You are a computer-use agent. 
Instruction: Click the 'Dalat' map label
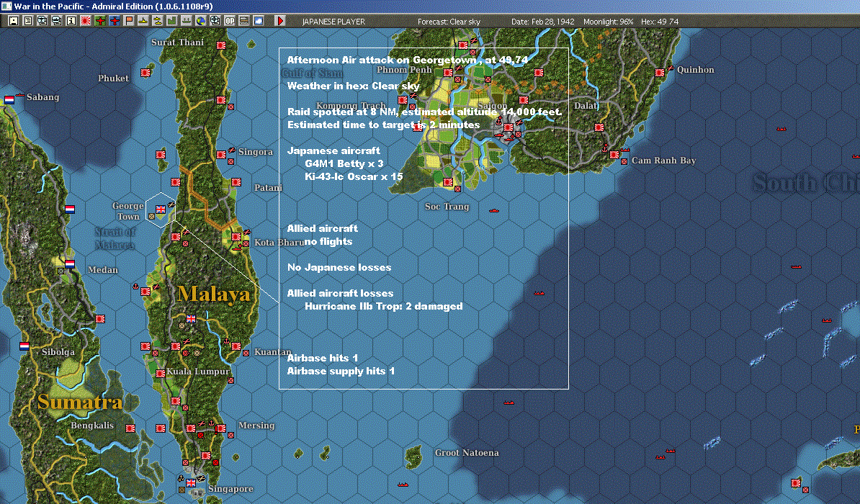coord(586,105)
